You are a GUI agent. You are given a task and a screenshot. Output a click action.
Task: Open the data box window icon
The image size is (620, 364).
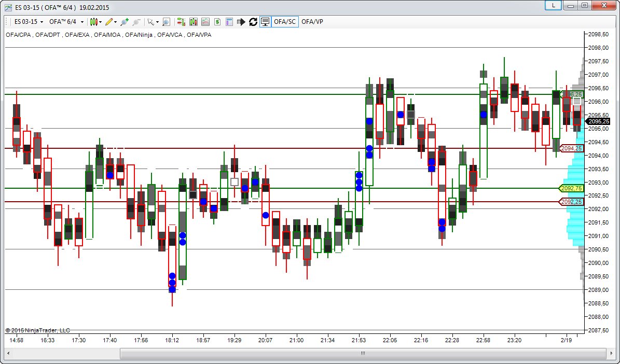click(x=229, y=22)
